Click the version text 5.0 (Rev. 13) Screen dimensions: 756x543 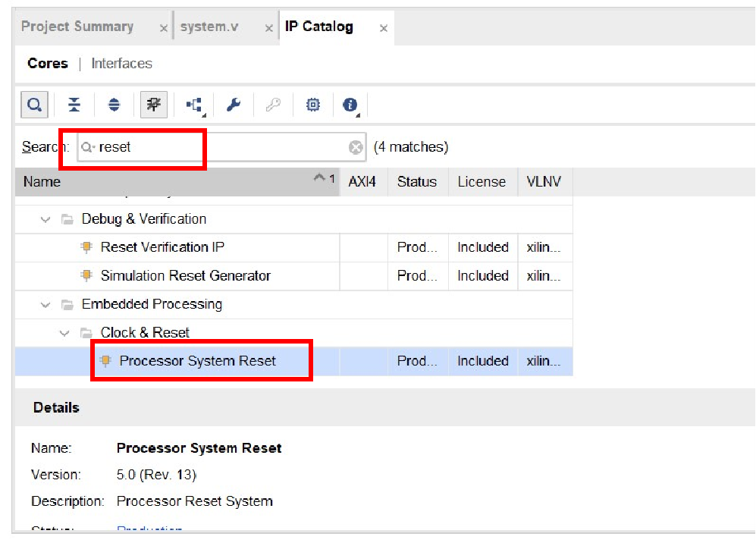[156, 475]
